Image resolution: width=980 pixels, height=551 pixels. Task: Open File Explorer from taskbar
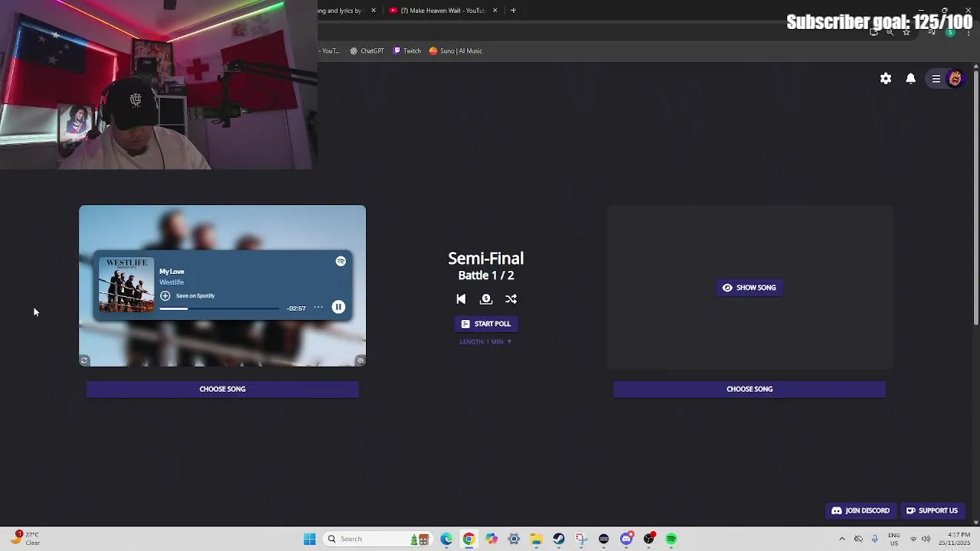tap(537, 539)
